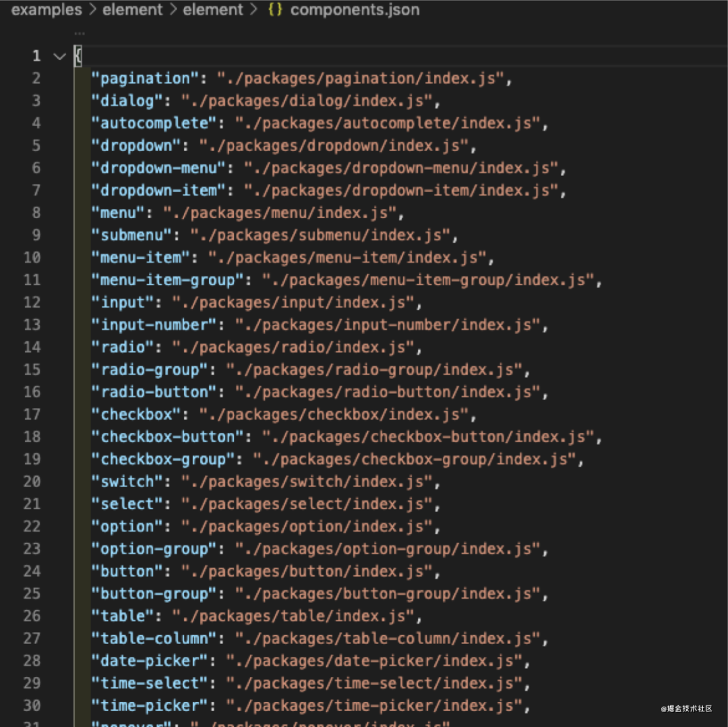Click the "./packages/table-column/index.js" path value
This screenshot has width=728, height=727.
[x=388, y=638]
